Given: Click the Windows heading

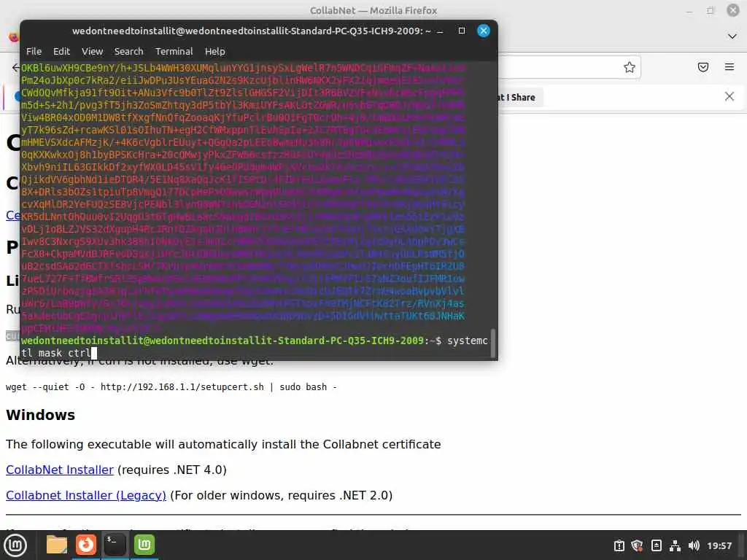Looking at the screenshot, I should (41, 415).
